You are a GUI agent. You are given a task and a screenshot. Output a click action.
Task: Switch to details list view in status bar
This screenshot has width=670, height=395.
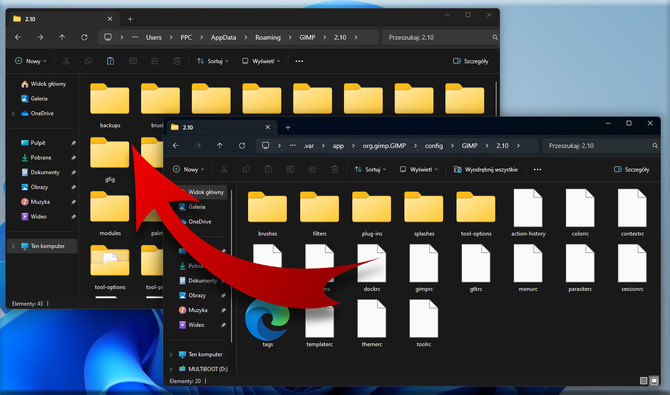pyautogui.click(x=644, y=380)
